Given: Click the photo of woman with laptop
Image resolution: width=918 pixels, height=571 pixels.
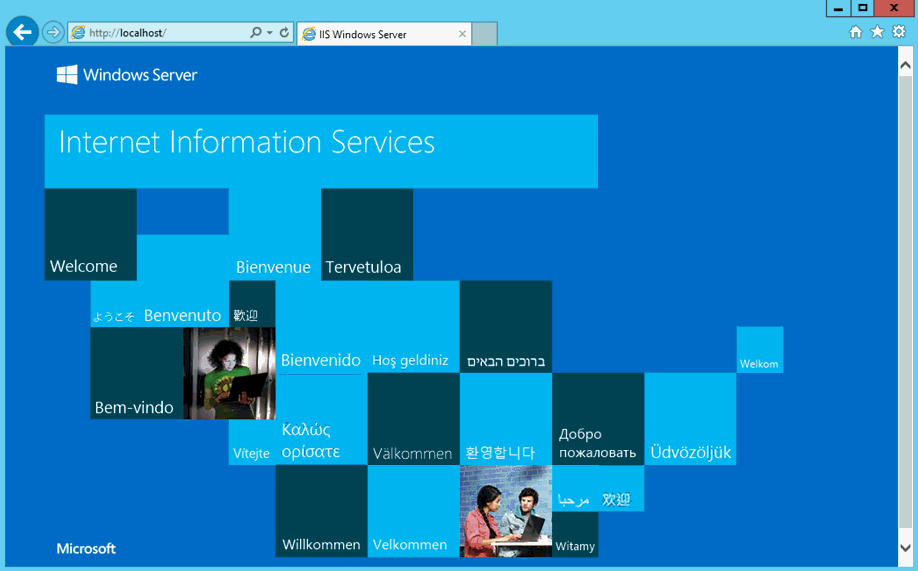Looking at the screenshot, I should point(229,372).
